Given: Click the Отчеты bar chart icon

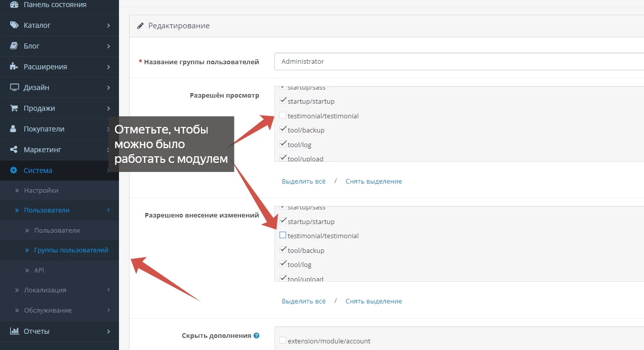Looking at the screenshot, I should click(x=14, y=331).
